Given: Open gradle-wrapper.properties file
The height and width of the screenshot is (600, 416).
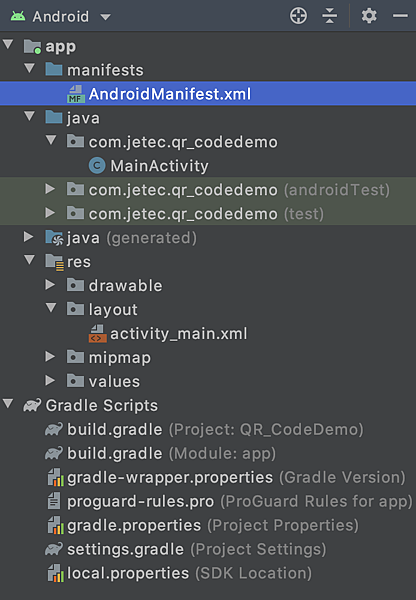Looking at the screenshot, I should click(236, 478).
